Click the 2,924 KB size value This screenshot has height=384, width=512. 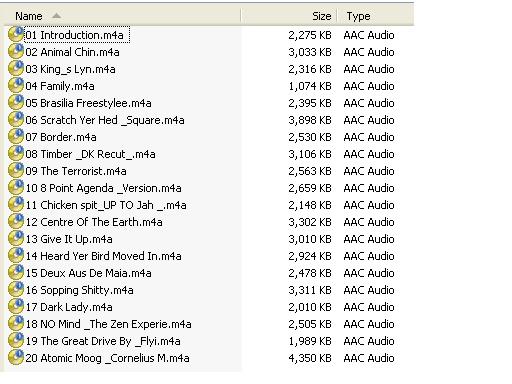pos(310,256)
